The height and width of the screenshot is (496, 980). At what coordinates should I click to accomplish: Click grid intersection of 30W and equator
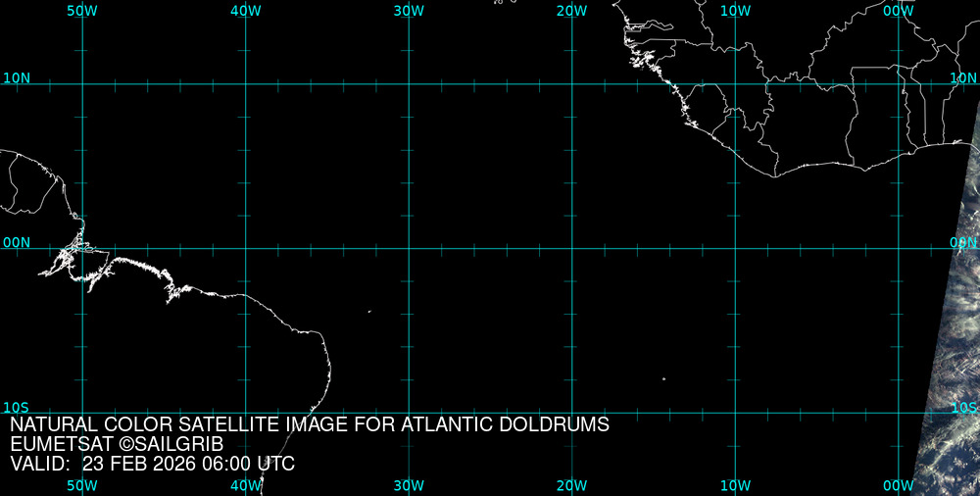409,248
